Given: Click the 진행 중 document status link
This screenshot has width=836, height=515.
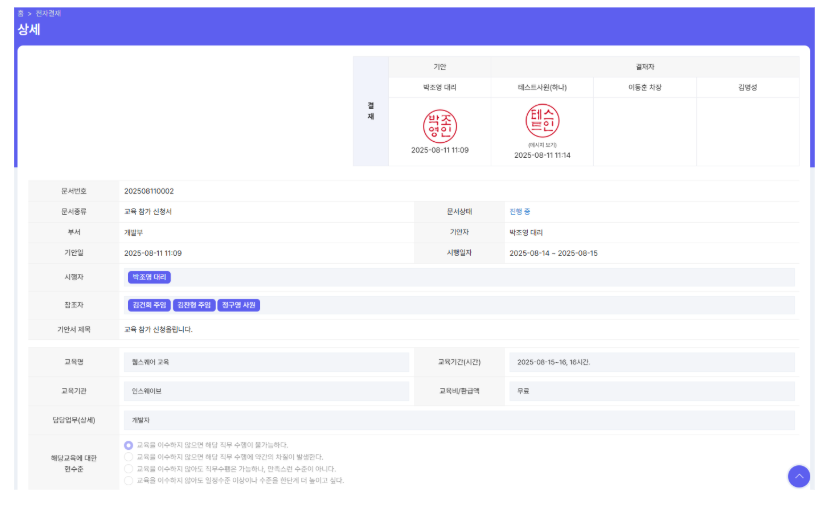Looking at the screenshot, I should tap(520, 211).
